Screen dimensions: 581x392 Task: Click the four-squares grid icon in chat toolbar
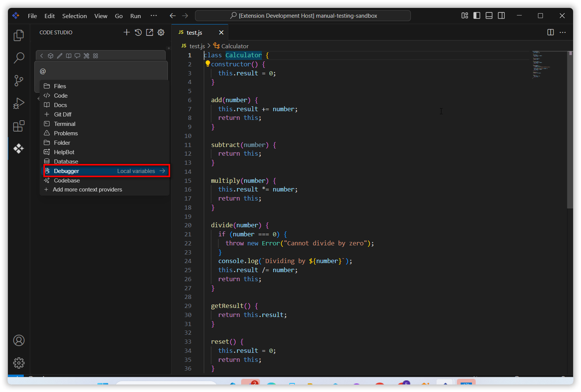coord(95,56)
